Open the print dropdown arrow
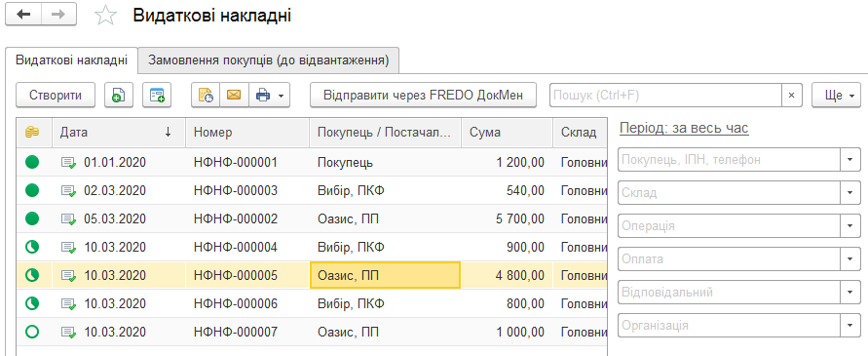Image resolution: width=868 pixels, height=356 pixels. (281, 96)
